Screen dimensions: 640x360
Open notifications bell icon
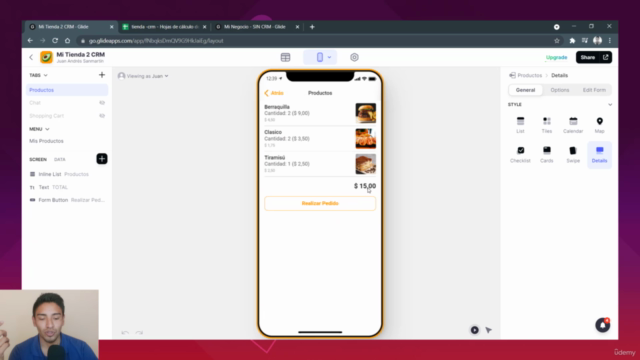(x=602, y=325)
